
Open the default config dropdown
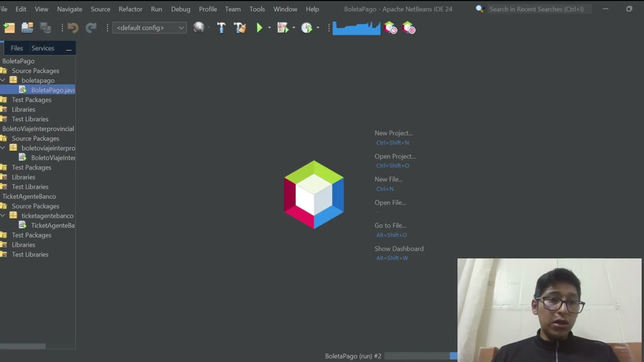[150, 28]
